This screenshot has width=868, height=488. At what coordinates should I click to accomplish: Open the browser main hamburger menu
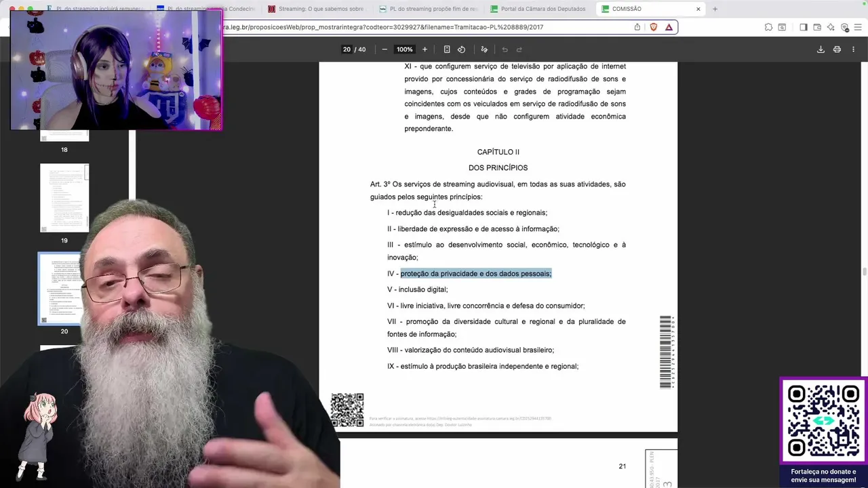[859, 27]
